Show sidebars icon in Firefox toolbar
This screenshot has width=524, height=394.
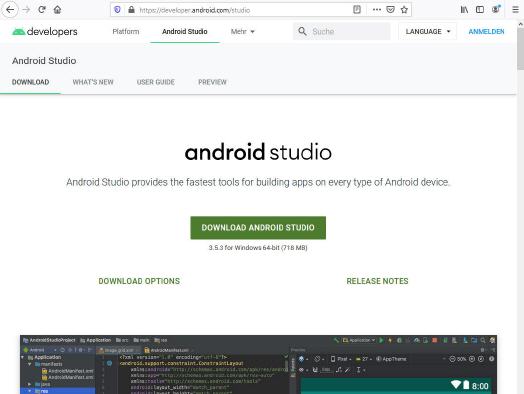tap(480, 10)
